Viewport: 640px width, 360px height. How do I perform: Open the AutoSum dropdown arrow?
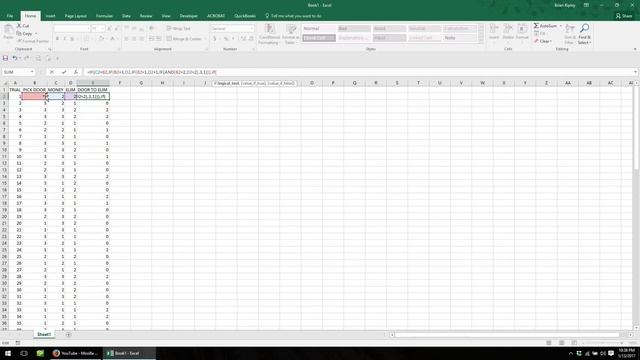(x=560, y=26)
